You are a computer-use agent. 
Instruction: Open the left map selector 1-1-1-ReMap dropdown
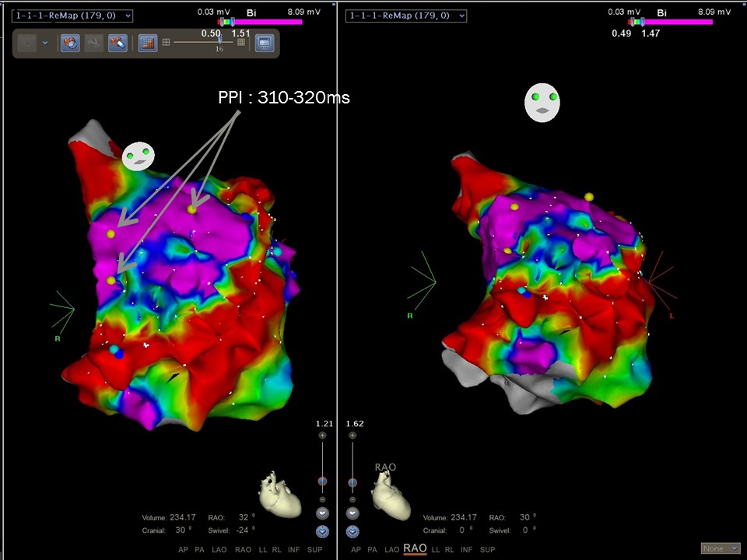72,16
